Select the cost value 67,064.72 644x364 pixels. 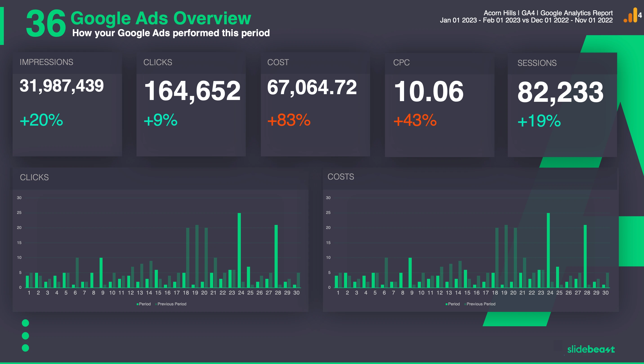(312, 87)
